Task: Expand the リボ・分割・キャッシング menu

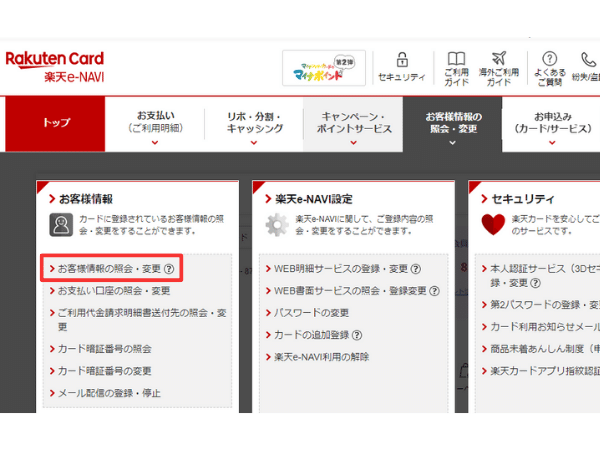Action: tap(254, 124)
